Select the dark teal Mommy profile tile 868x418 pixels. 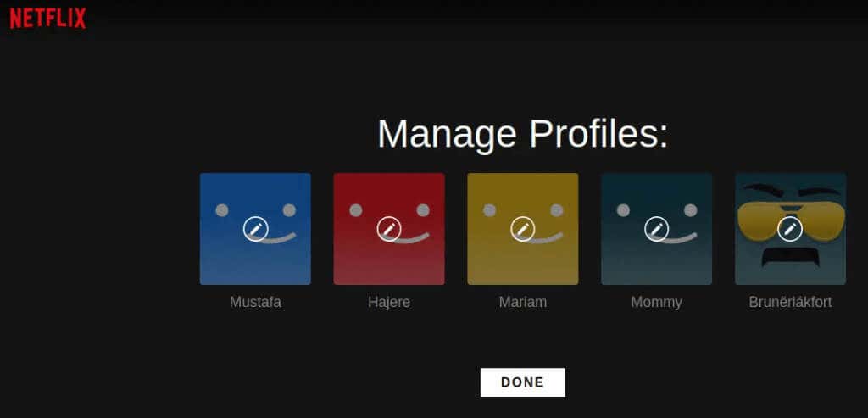657,229
